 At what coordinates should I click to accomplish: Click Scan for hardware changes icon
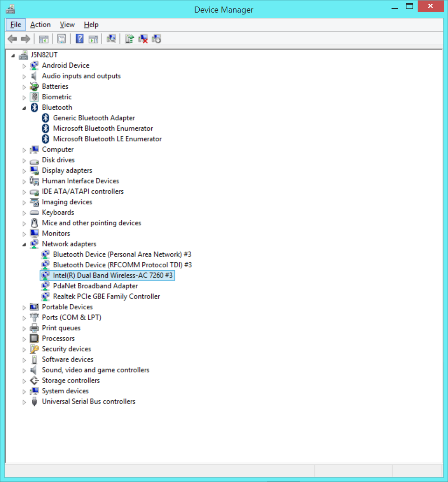[111, 39]
